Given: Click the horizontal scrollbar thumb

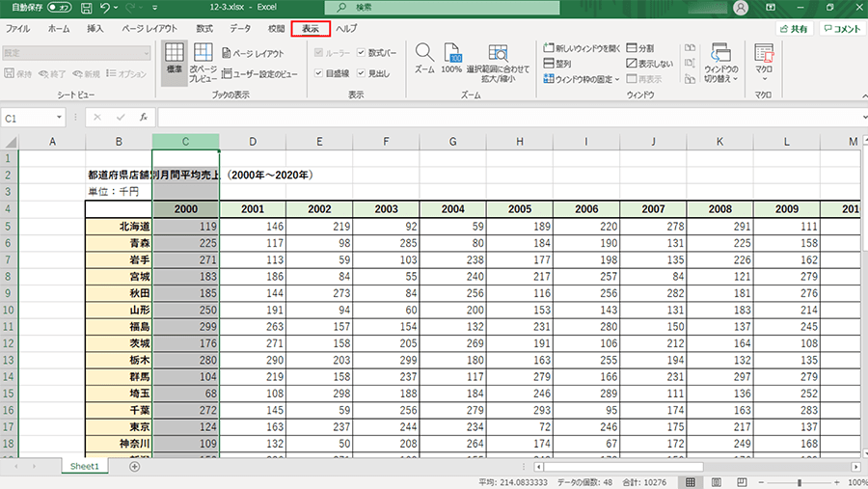Looking at the screenshot, I should pyautogui.click(x=624, y=467).
